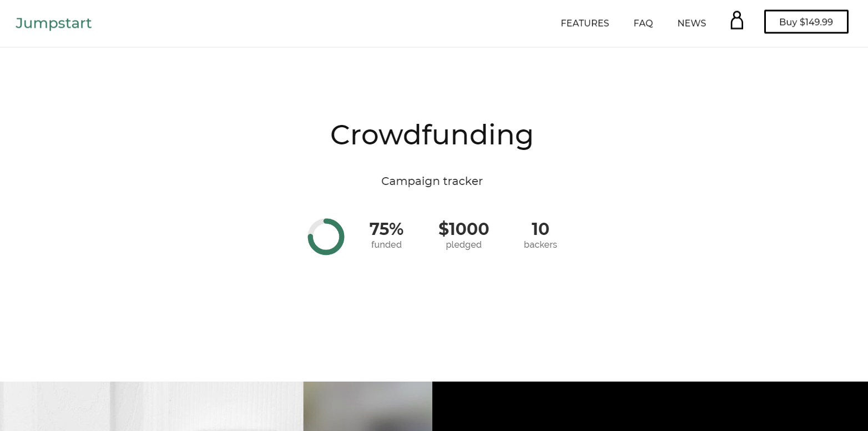Open the shopping bag cart icon
868x431 pixels.
coord(736,21)
